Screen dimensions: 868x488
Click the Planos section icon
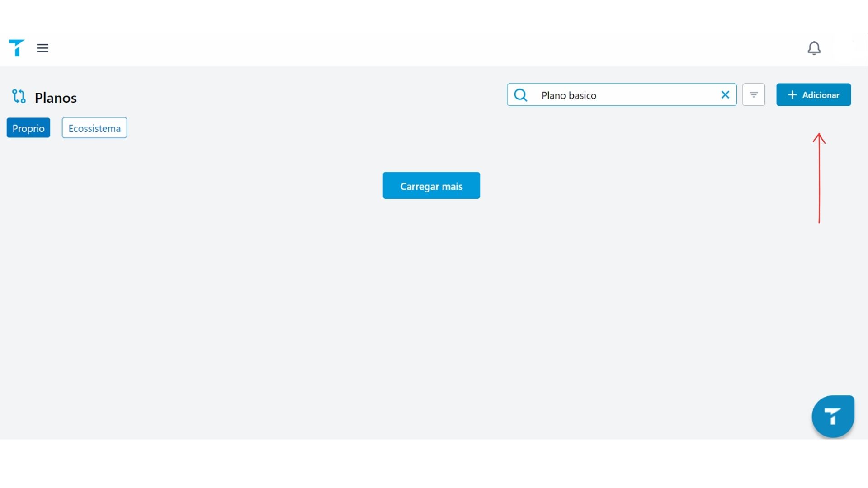[x=19, y=96]
